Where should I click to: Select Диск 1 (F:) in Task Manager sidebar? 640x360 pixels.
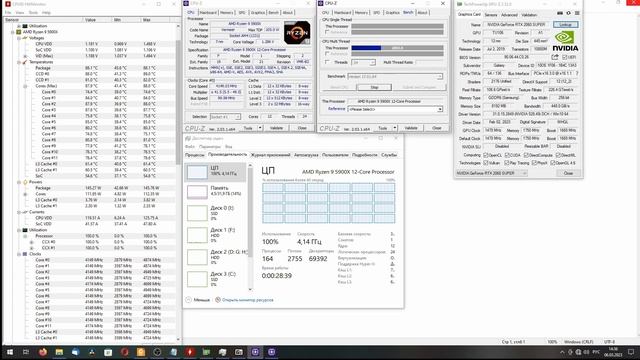[x=216, y=235]
